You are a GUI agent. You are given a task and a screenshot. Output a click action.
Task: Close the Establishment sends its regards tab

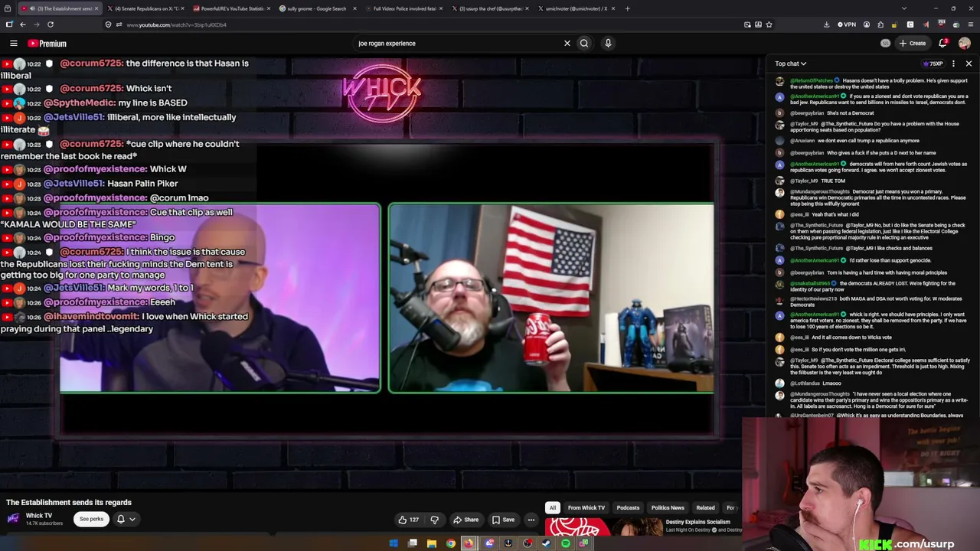96,8
